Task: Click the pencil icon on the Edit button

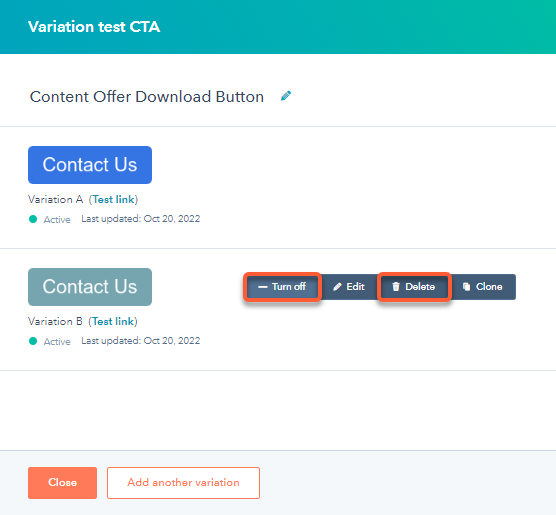Action: point(337,287)
